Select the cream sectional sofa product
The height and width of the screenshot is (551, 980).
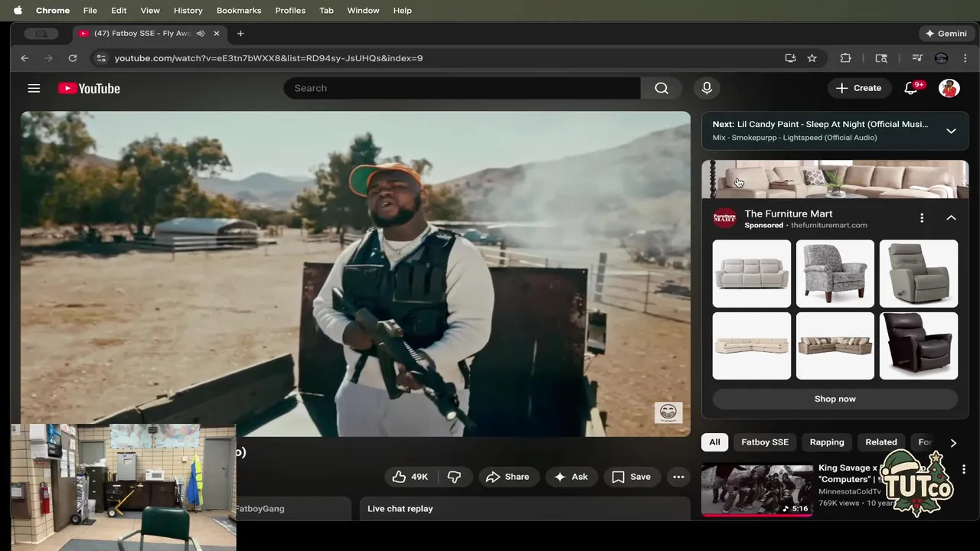pos(752,346)
